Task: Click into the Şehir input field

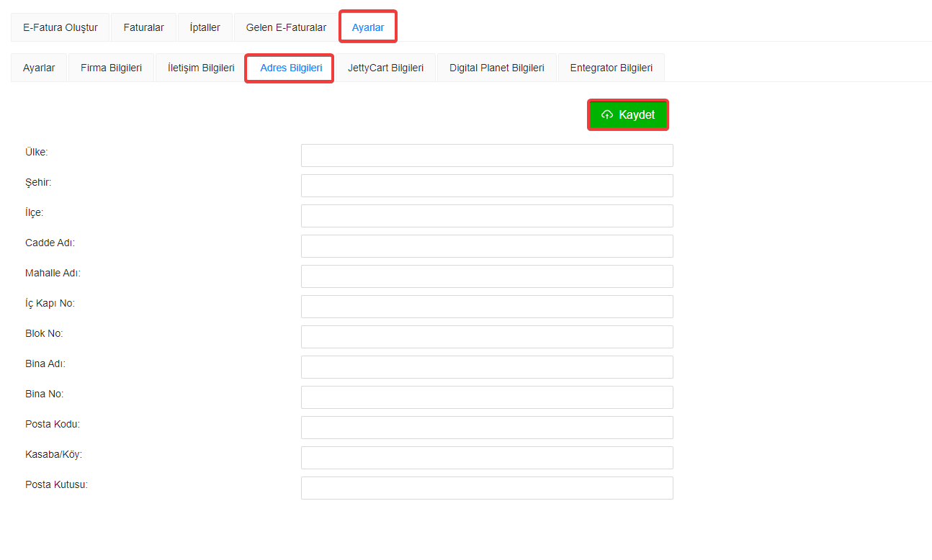Action: 487,186
